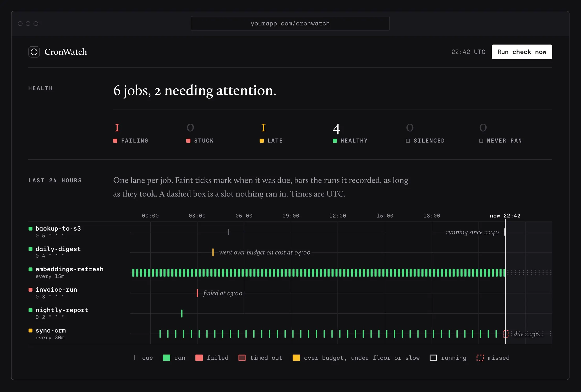Click the red failed legend swatch
581x392 pixels.
click(199, 358)
